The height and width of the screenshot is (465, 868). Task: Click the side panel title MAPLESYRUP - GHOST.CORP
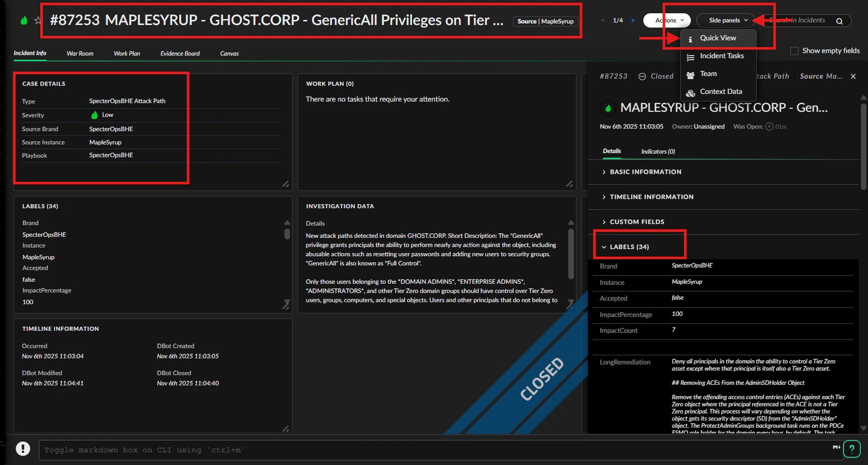pyautogui.click(x=724, y=108)
